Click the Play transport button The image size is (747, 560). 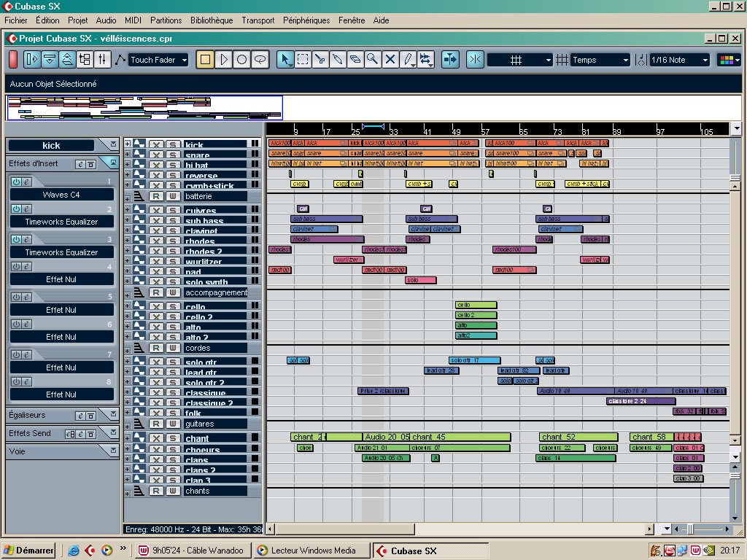(223, 60)
